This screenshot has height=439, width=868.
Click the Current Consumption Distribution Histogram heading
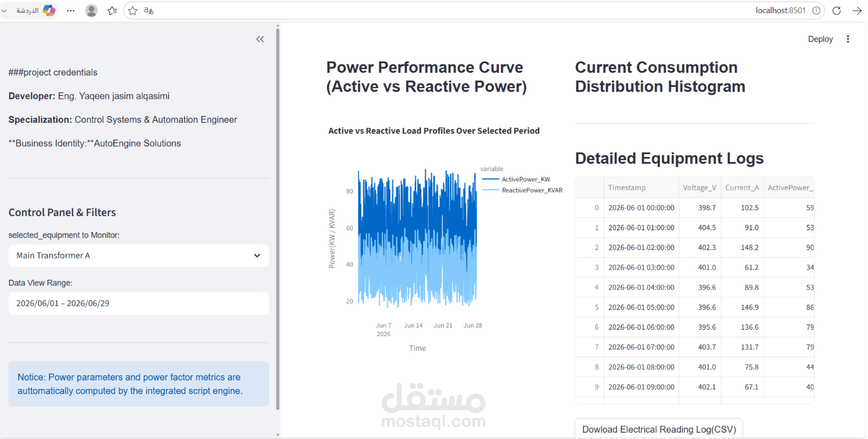[660, 77]
